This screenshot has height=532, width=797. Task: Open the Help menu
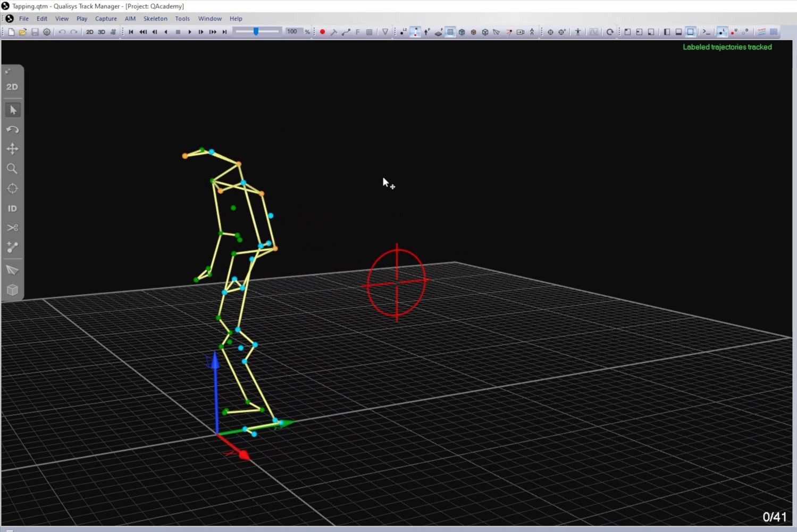tap(236, 19)
